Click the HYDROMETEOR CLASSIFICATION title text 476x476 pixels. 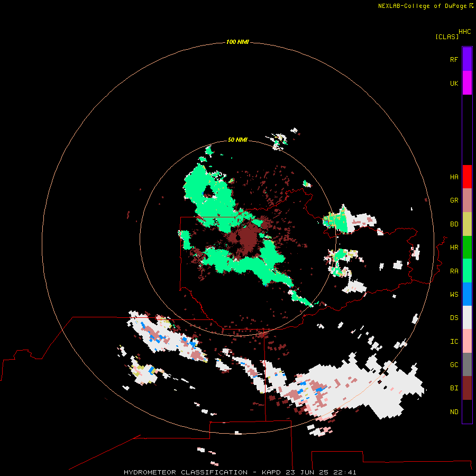186,472
